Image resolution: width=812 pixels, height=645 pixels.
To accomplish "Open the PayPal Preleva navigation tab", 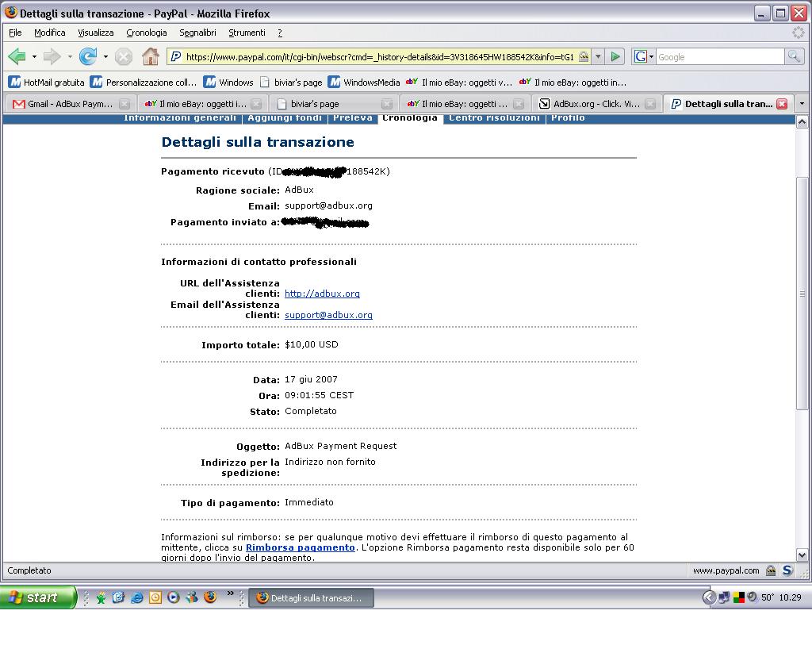I will 353,118.
